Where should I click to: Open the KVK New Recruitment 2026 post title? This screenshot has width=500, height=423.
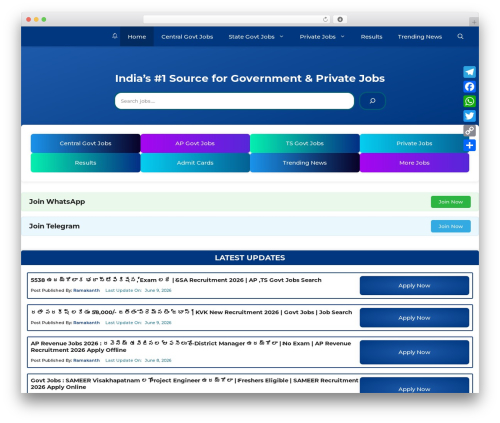click(x=191, y=312)
